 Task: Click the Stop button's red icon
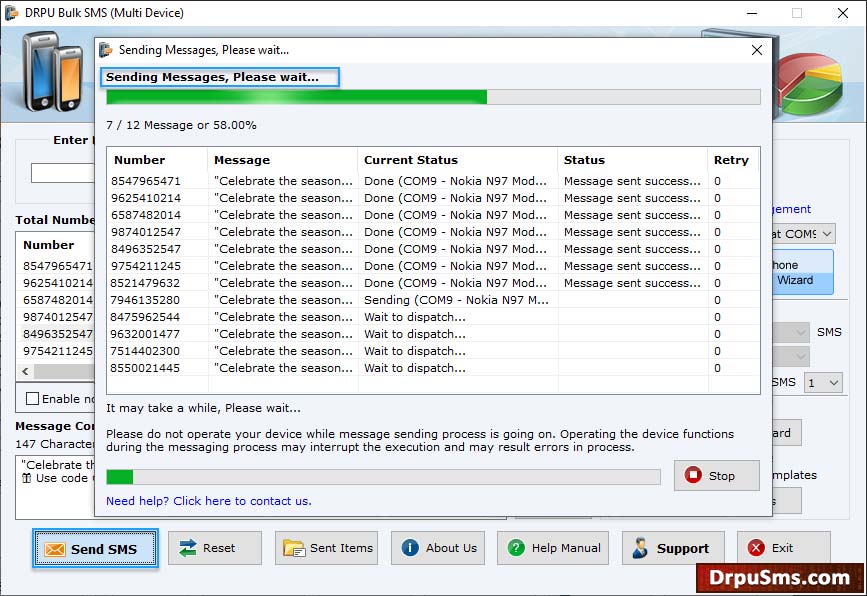click(x=693, y=475)
